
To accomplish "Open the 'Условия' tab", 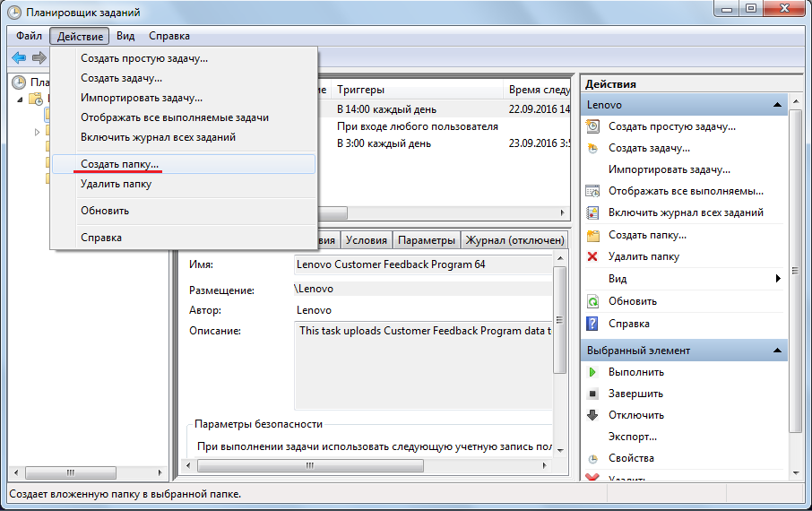I will (x=367, y=240).
